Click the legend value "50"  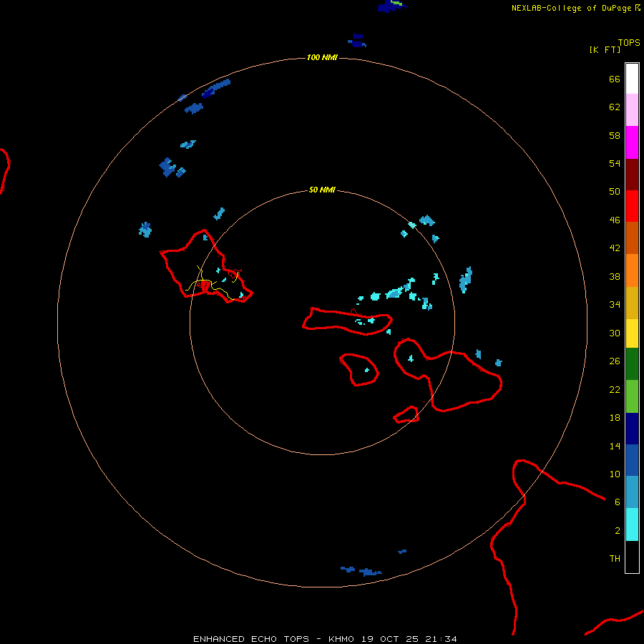615,191
